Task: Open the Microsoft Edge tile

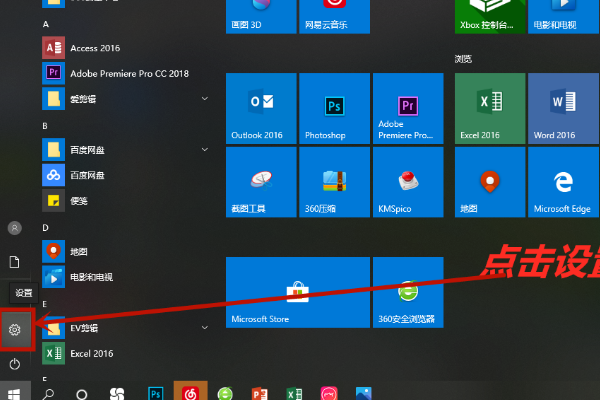Action: click(x=563, y=182)
